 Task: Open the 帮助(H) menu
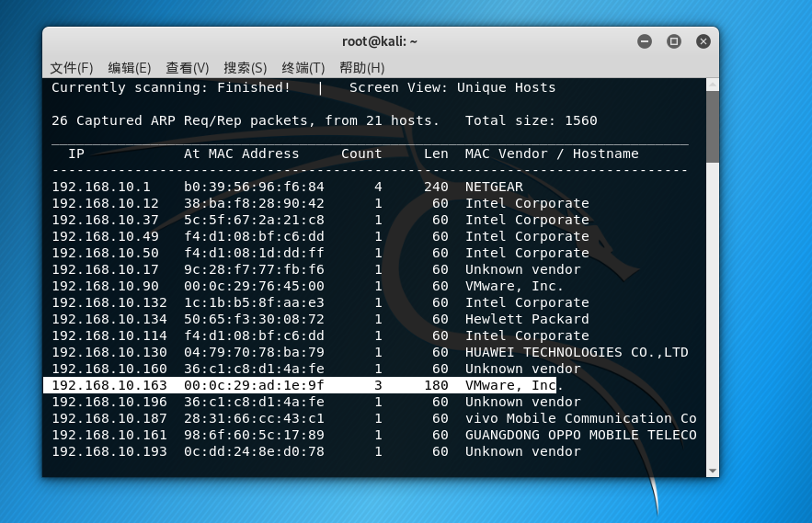362,68
